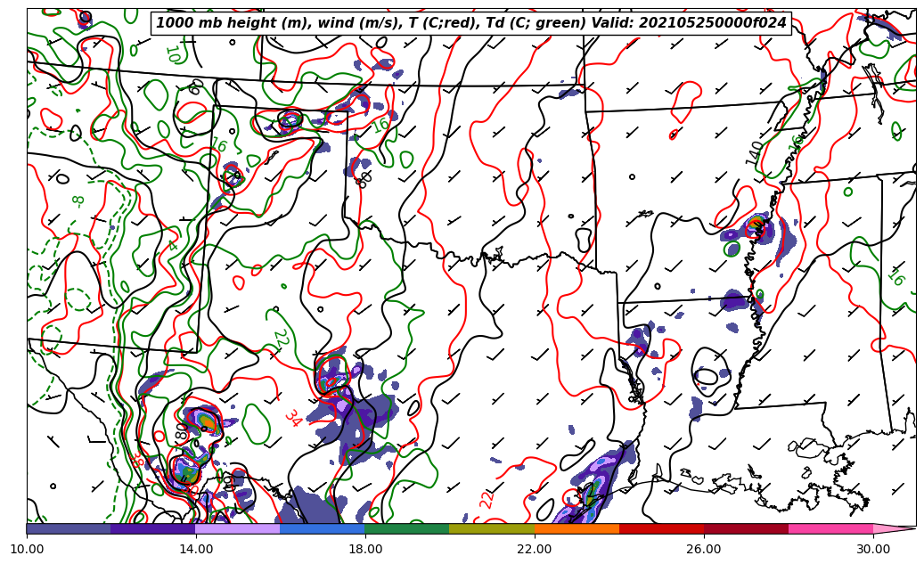Screen dimensions: 924x564
Task: Click the 30.00 colorbar tick label
Action: pos(873,550)
